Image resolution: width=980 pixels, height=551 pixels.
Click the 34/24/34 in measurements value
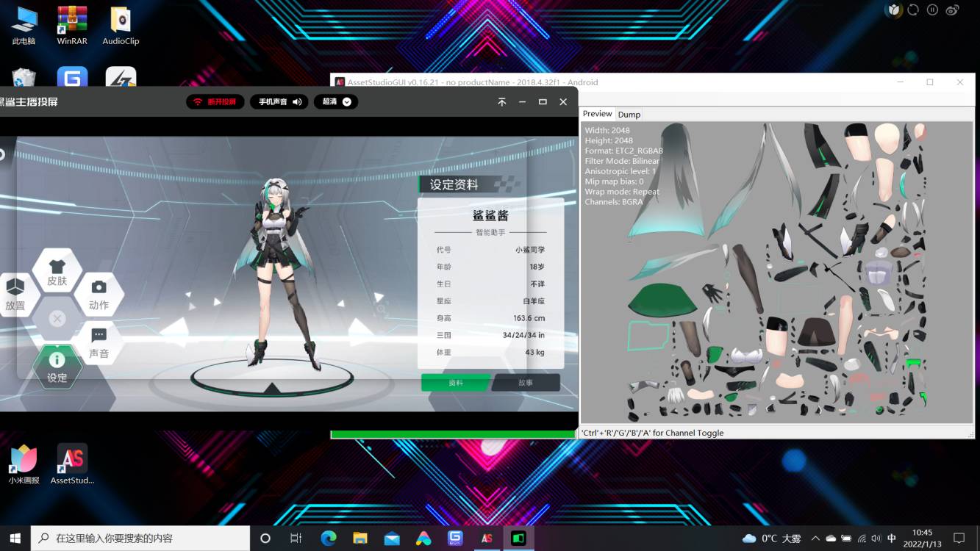523,335
